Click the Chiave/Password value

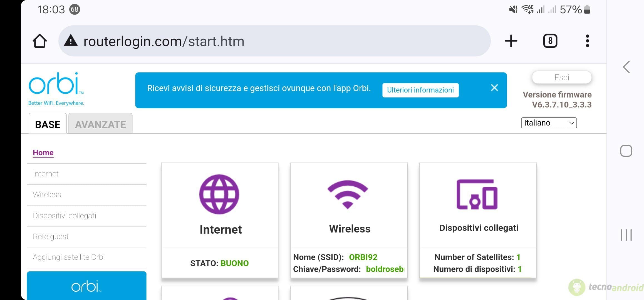pyautogui.click(x=385, y=269)
